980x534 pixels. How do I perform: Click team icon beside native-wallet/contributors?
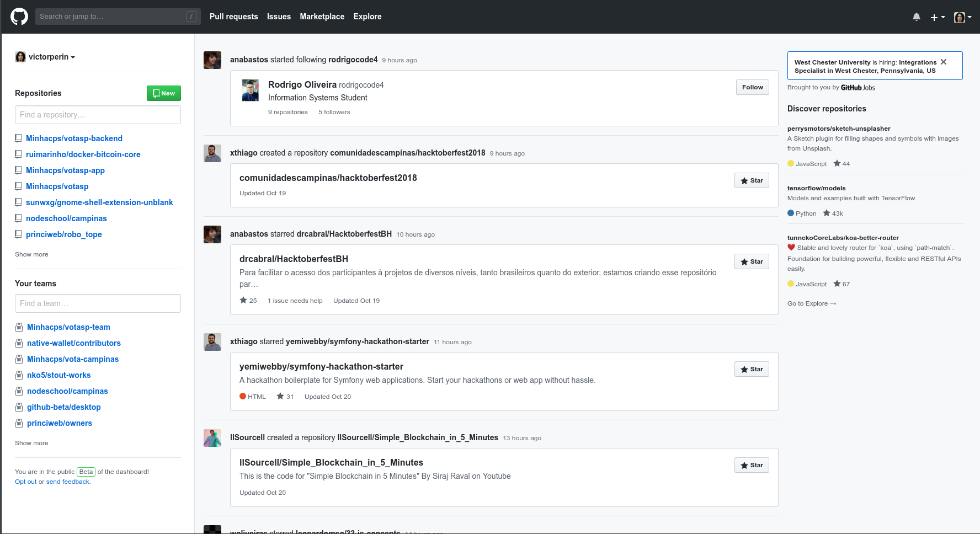coord(19,343)
